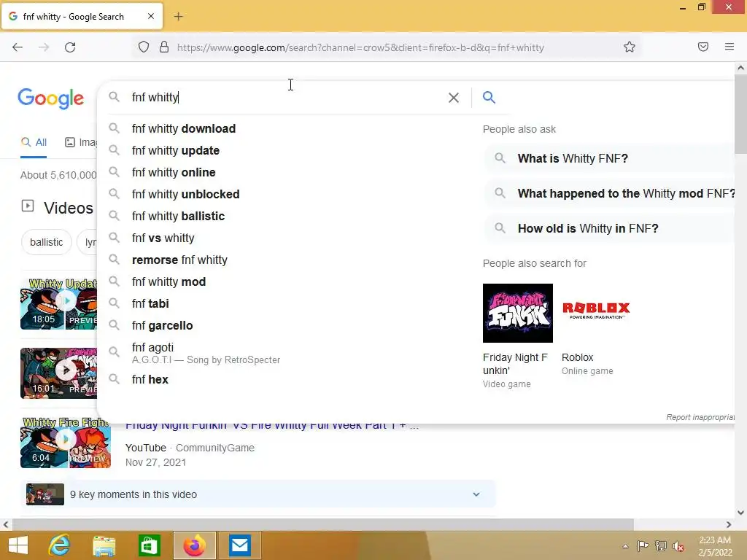Choose suggestion fnf tabi
This screenshot has height=560, width=747.
point(150,304)
